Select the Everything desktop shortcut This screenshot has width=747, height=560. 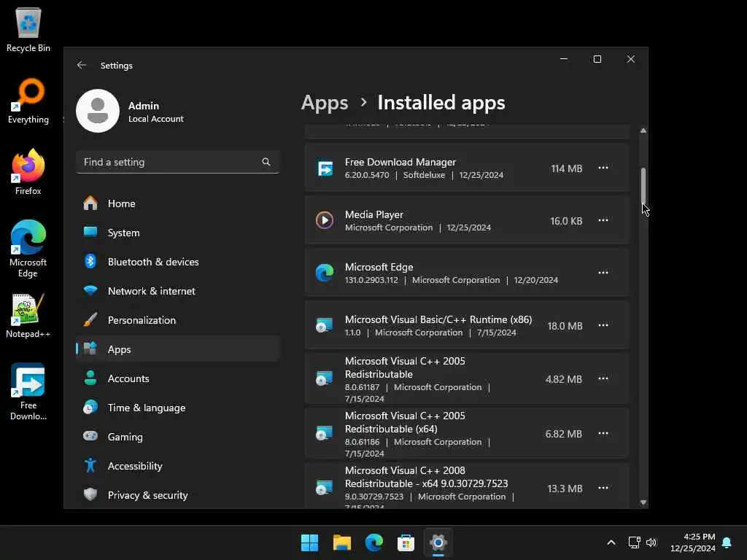[28, 101]
